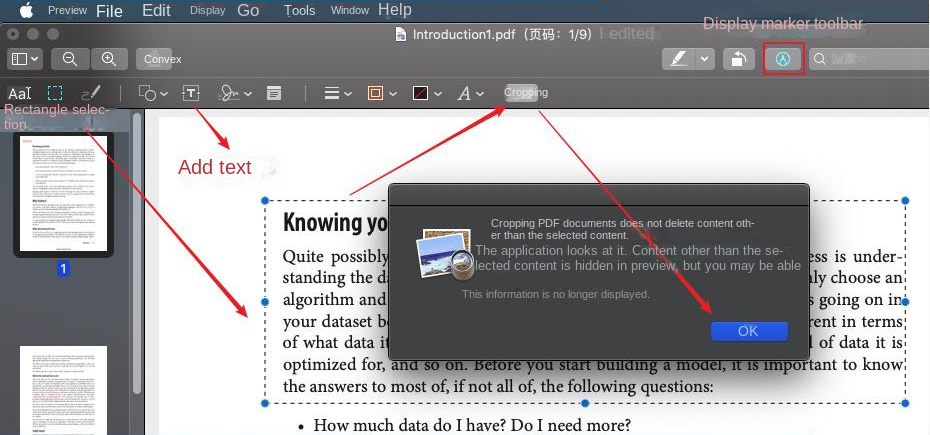Expand the line style dropdown

338,93
